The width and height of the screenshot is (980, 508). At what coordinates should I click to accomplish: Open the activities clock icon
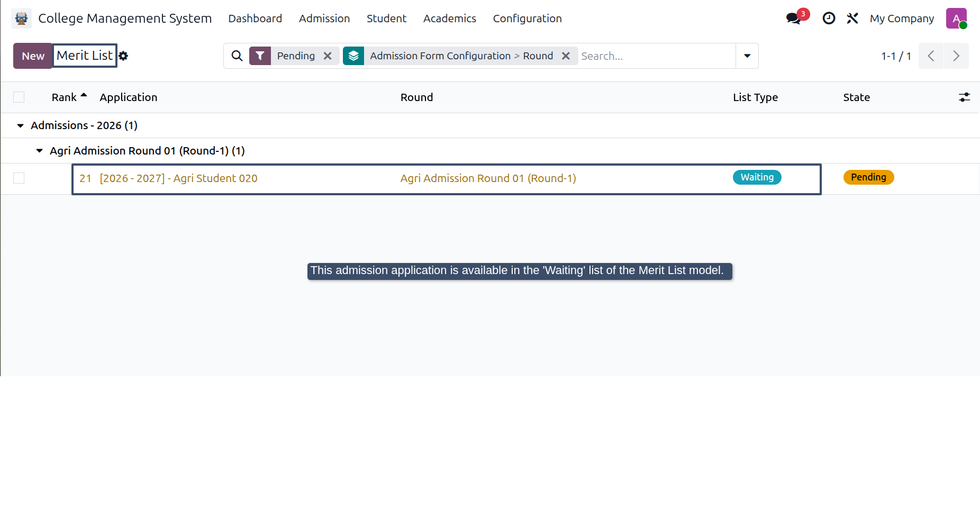click(829, 19)
